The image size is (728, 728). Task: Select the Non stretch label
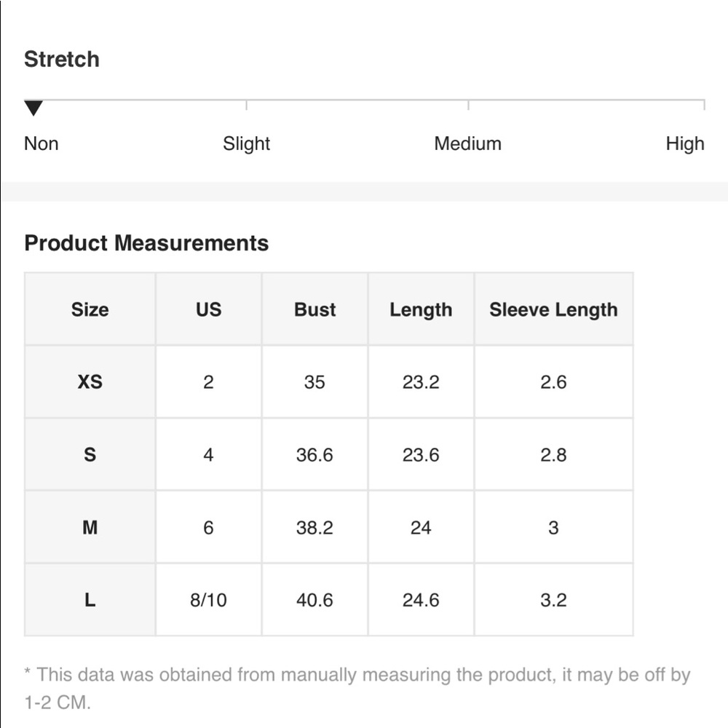[x=41, y=143]
